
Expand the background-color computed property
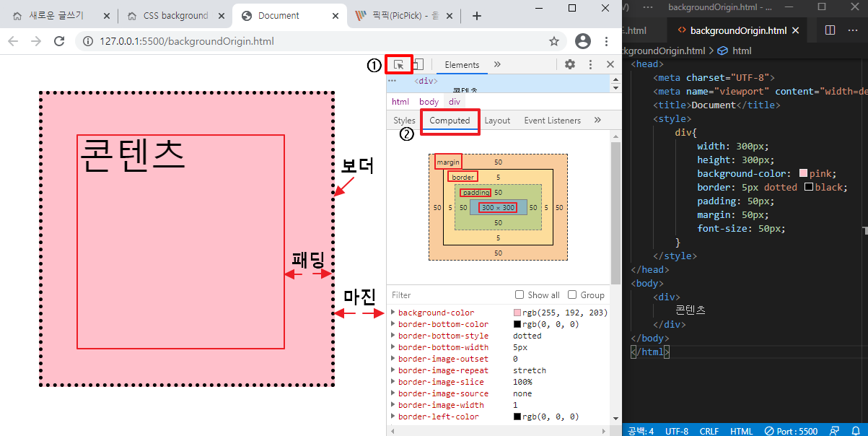[x=394, y=312]
